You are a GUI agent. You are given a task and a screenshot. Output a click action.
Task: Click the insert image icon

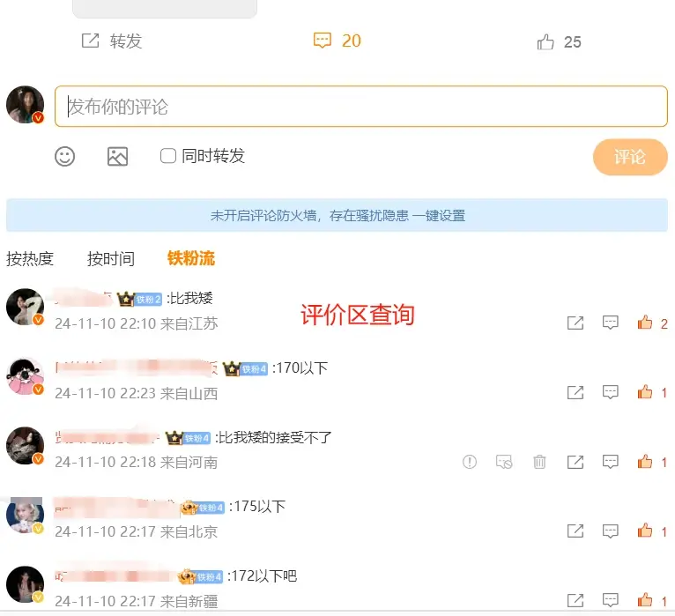(117, 156)
